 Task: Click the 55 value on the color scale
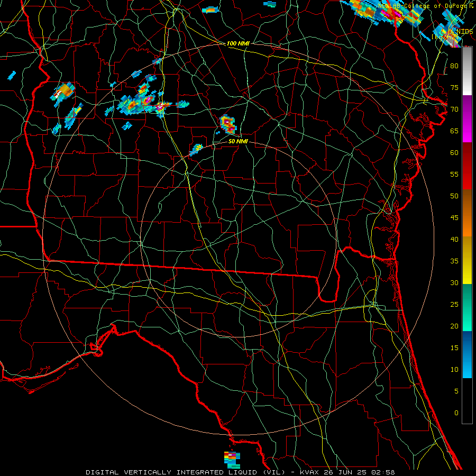[x=454, y=174]
